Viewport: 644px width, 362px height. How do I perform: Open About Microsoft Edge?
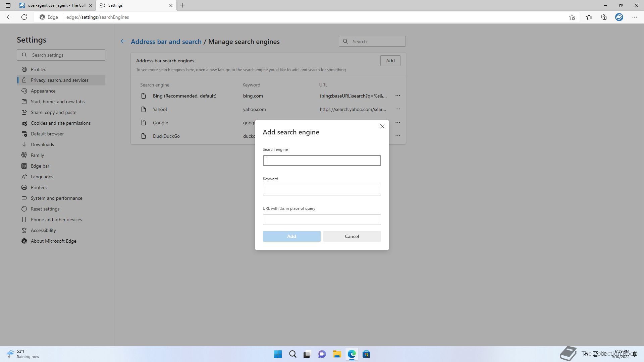click(x=61, y=241)
